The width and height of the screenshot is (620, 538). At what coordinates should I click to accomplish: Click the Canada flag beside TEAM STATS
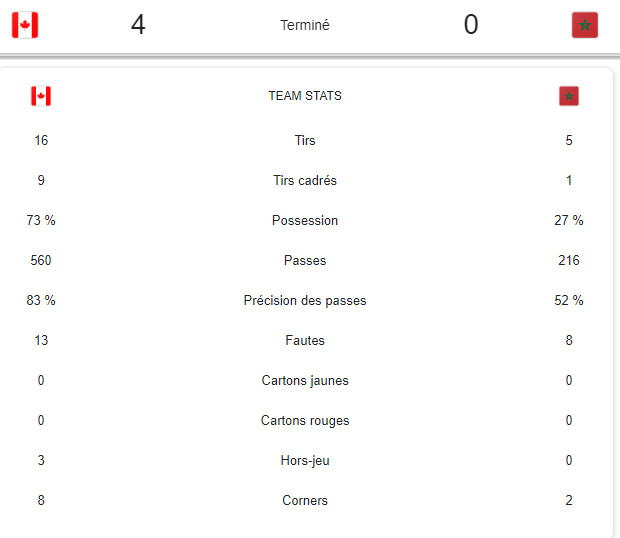click(41, 96)
